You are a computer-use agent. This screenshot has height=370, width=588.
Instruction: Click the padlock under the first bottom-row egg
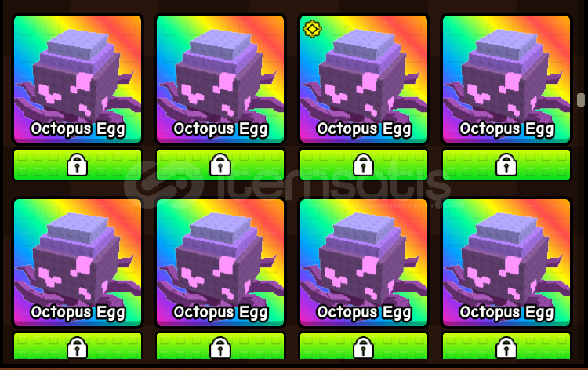(x=78, y=346)
